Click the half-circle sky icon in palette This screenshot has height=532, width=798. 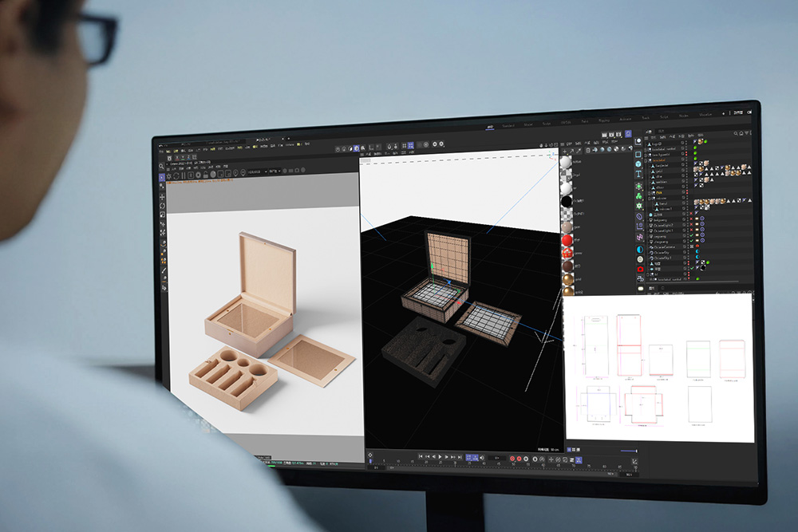[640, 250]
